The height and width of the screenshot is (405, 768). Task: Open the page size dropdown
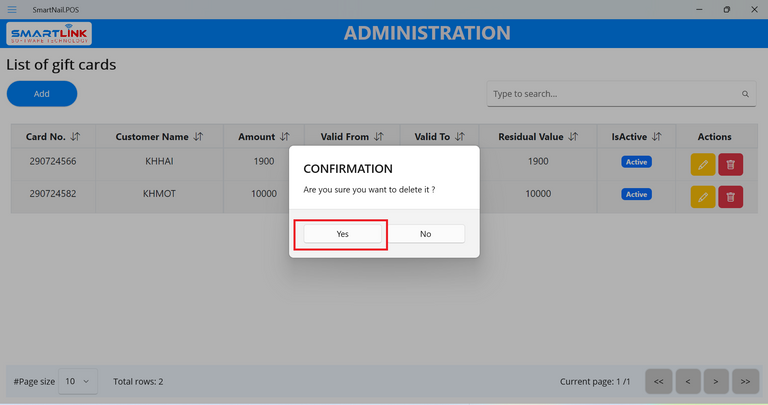[78, 381]
